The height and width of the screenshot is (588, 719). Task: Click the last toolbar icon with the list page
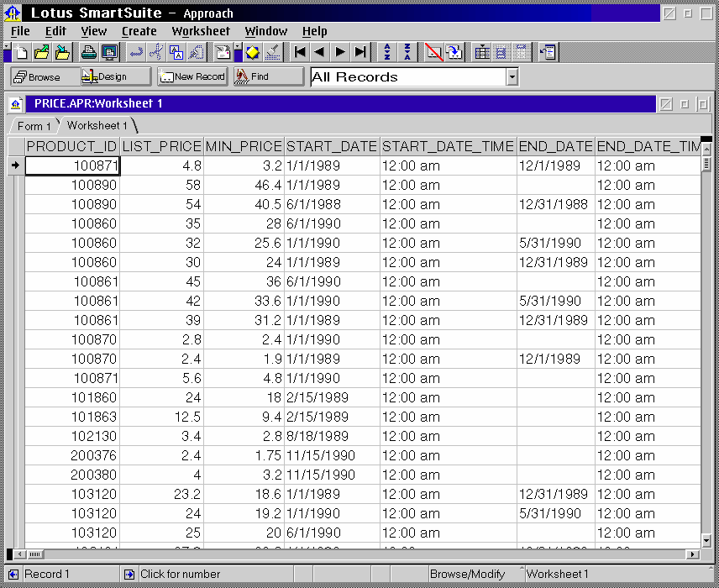tap(548, 52)
